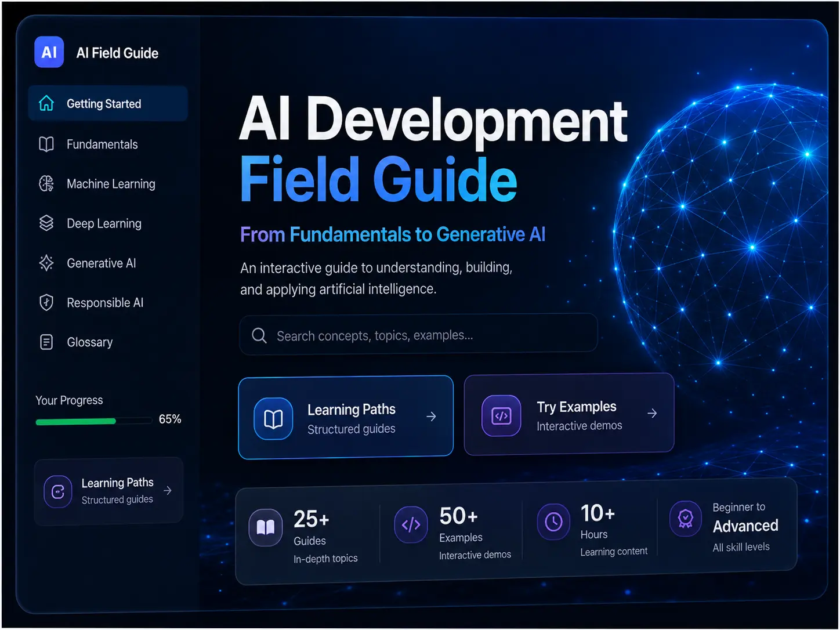Image resolution: width=840 pixels, height=630 pixels.
Task: Select Machine Learning from the sidebar
Action: [x=108, y=184]
